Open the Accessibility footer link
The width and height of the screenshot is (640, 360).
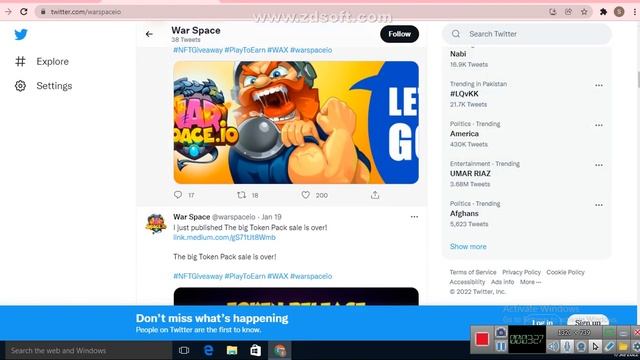tap(467, 282)
